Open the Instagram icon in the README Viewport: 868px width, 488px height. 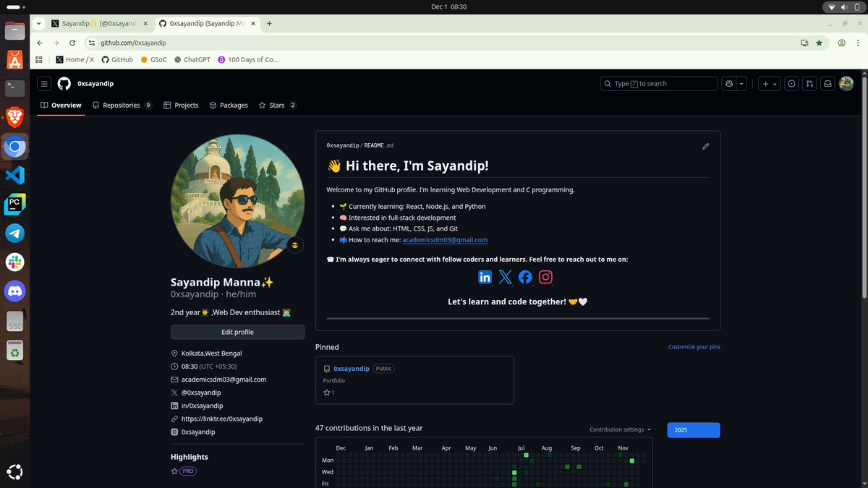pos(545,276)
